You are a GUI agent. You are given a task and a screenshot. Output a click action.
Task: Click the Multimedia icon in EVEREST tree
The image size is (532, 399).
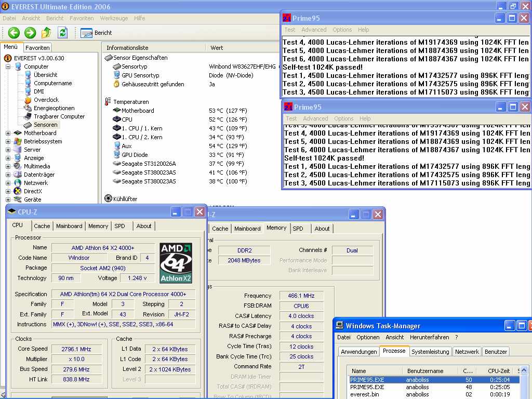tap(18, 166)
